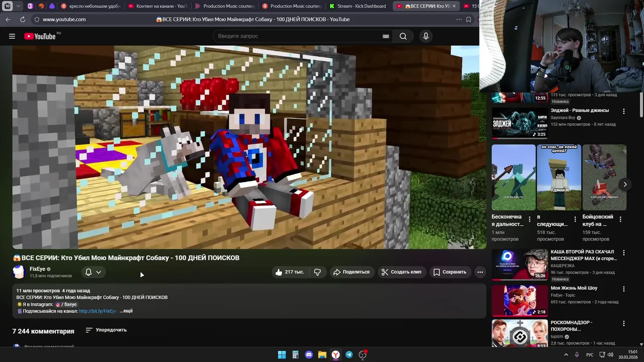The width and height of the screenshot is (644, 362).
Task: Open system volume speaker icon
Action: click(x=610, y=354)
